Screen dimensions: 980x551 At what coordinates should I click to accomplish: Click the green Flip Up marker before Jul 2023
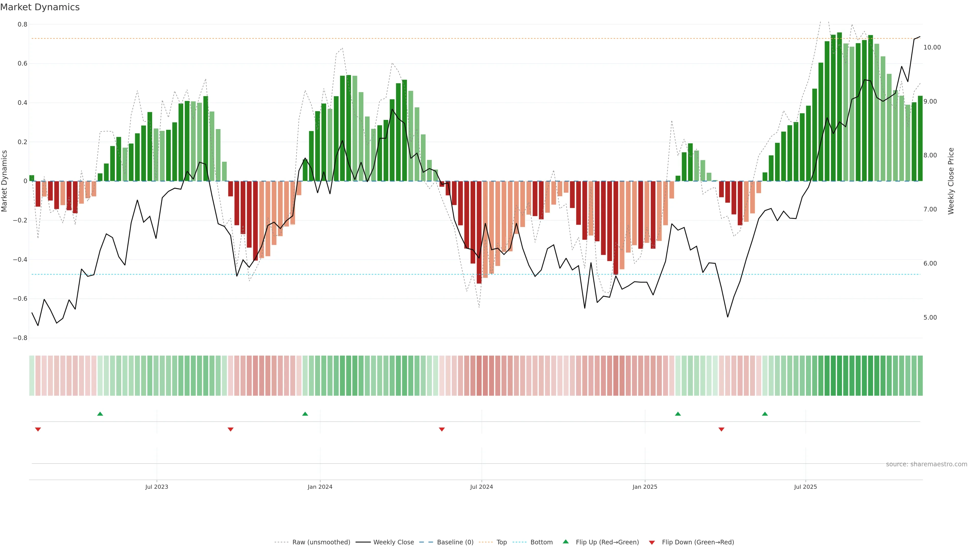[100, 414]
